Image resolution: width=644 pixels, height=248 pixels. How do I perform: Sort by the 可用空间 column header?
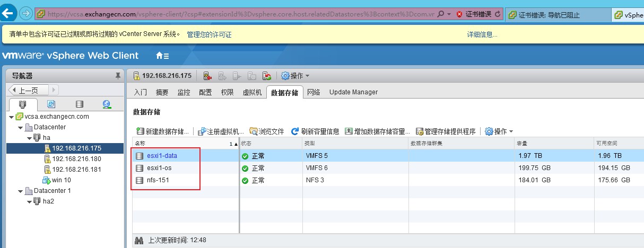tap(619, 144)
